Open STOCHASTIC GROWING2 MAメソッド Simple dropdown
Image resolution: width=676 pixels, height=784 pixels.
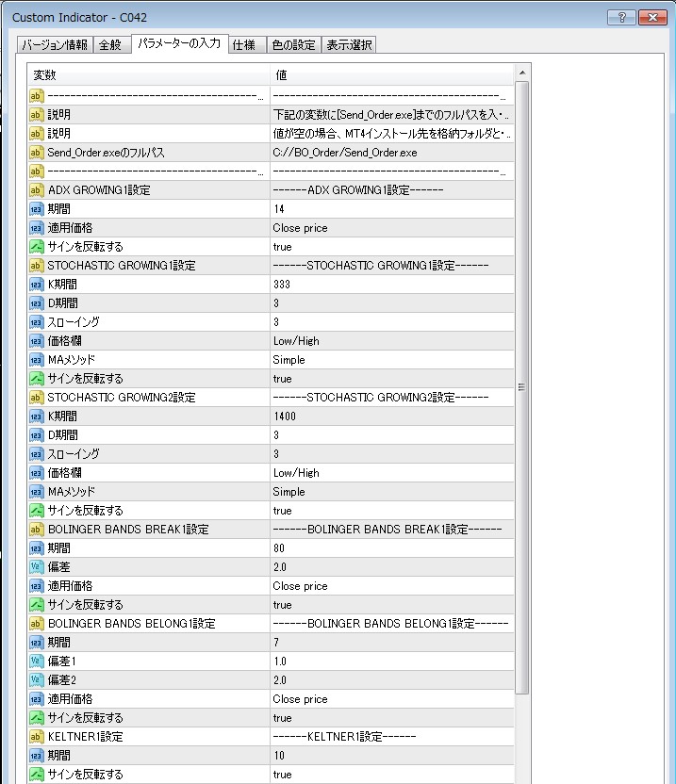pos(392,492)
